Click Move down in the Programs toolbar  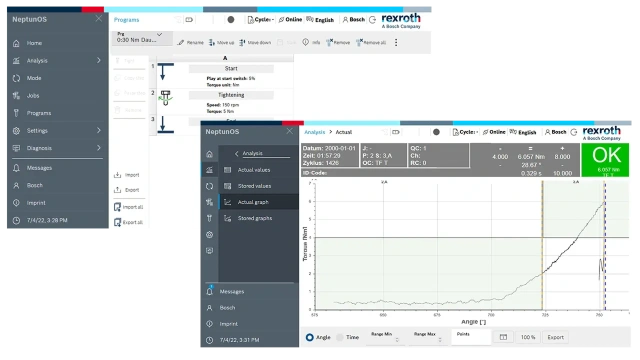pyautogui.click(x=255, y=42)
